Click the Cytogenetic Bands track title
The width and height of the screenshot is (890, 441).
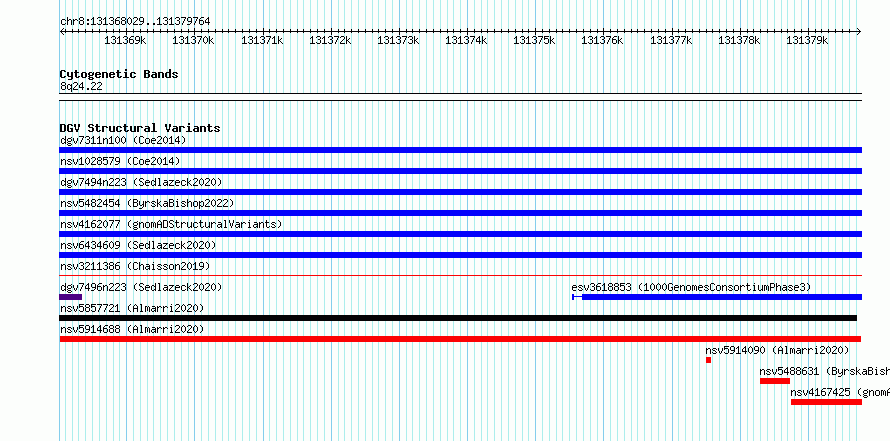[119, 74]
